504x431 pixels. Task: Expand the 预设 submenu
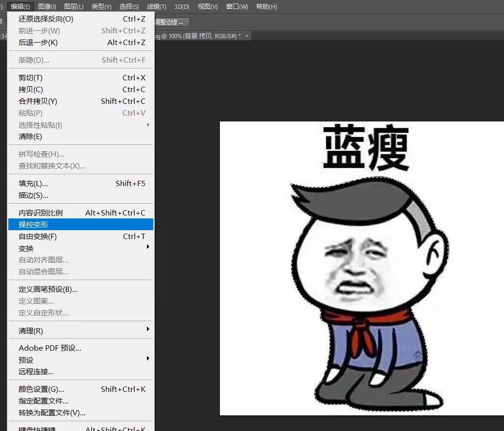(81, 360)
